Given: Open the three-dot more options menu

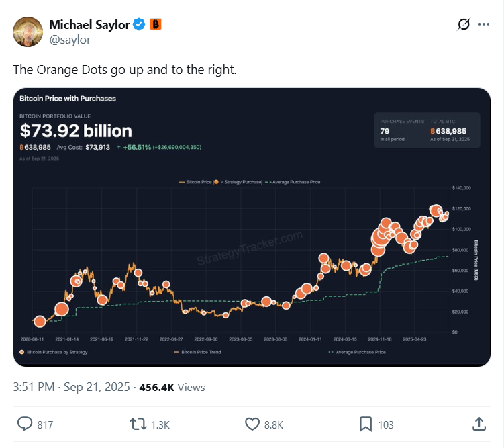Looking at the screenshot, I should (x=484, y=25).
